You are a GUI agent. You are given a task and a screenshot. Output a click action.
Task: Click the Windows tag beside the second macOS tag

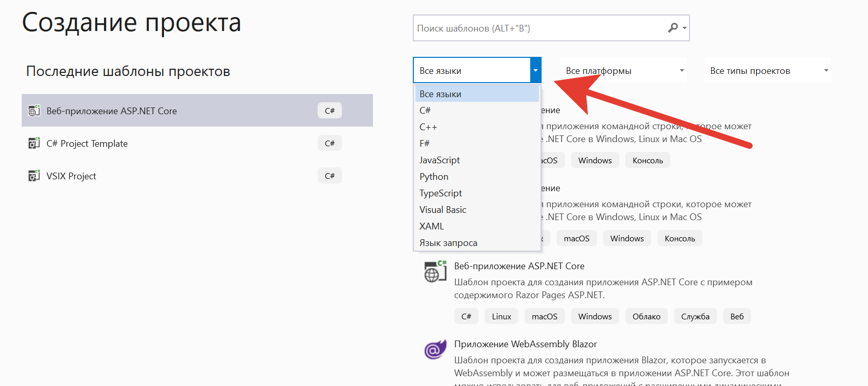coord(627,238)
